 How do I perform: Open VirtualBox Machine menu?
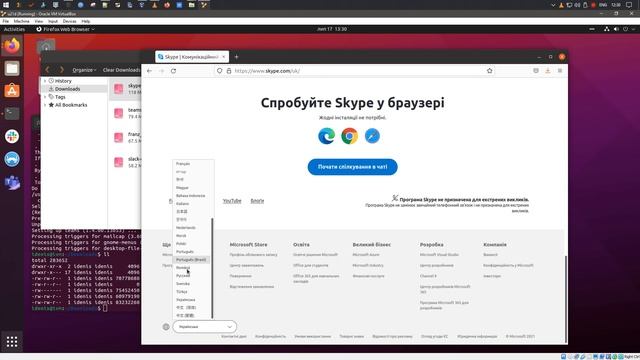21,21
